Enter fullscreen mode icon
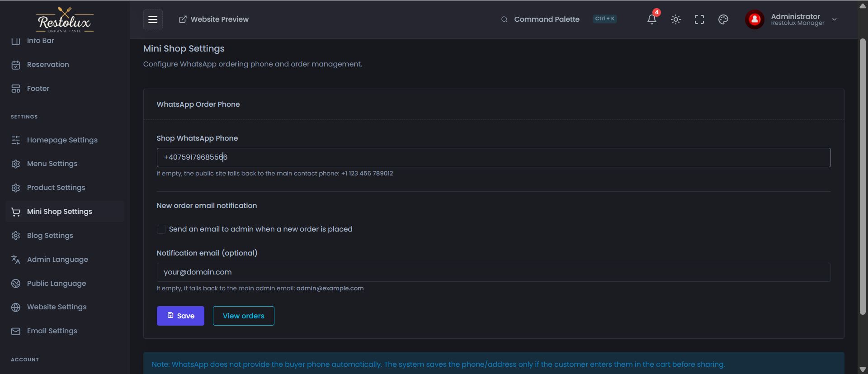This screenshot has width=868, height=374. pos(699,19)
